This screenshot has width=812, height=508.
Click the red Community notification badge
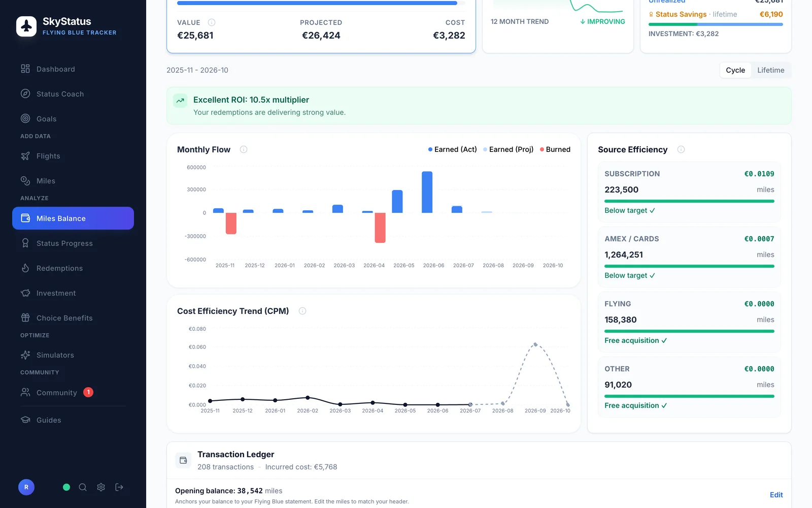(x=88, y=392)
